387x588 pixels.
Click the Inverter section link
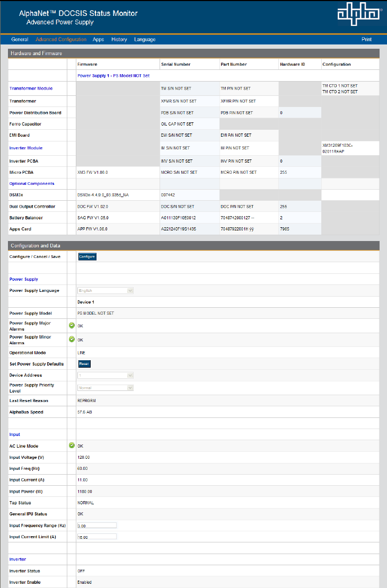click(x=17, y=559)
